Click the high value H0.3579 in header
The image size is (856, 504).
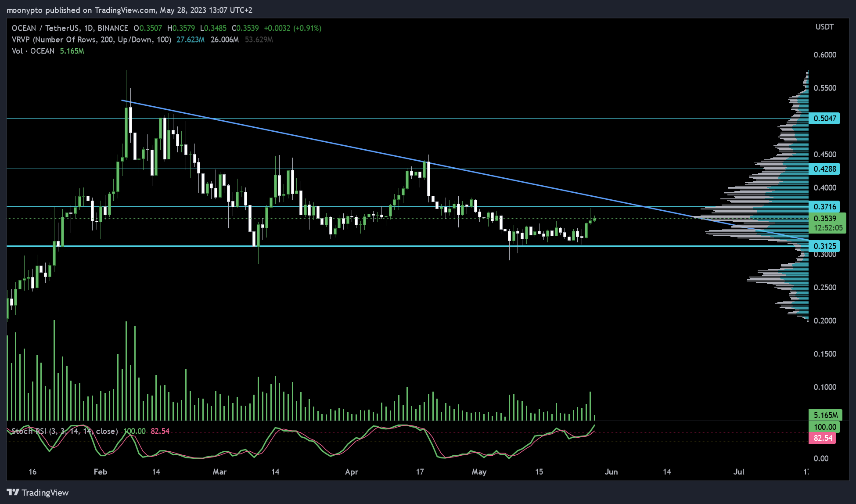181,28
